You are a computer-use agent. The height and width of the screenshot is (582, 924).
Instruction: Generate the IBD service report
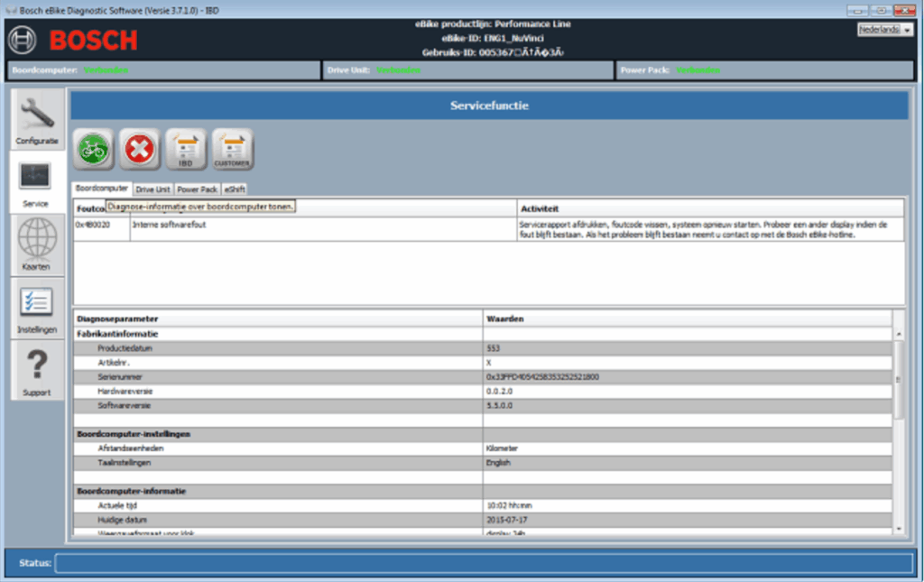[x=186, y=150]
